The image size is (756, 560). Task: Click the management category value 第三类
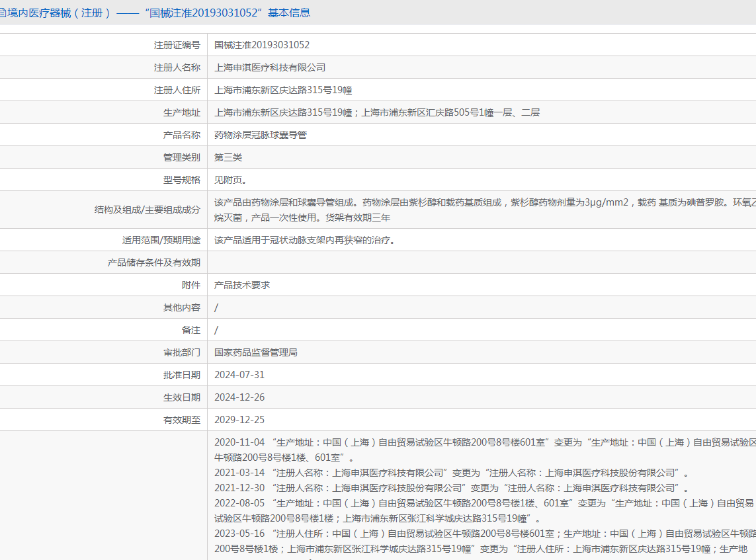(x=228, y=157)
